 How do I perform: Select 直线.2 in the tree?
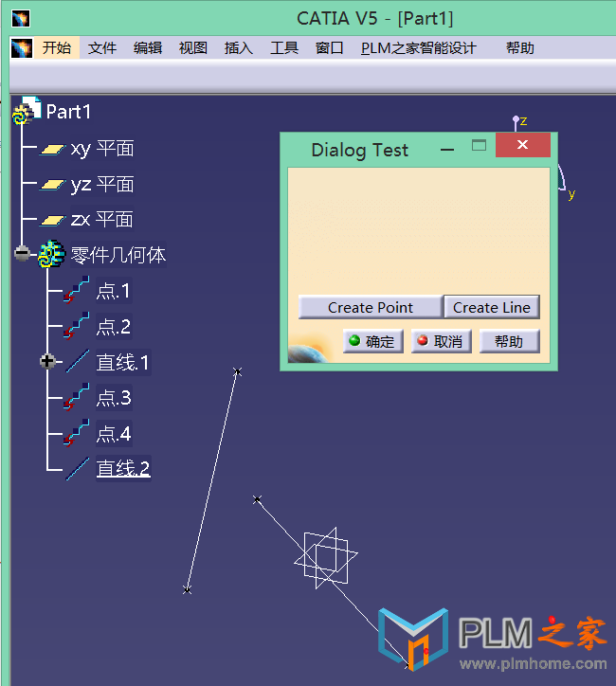[x=123, y=469]
